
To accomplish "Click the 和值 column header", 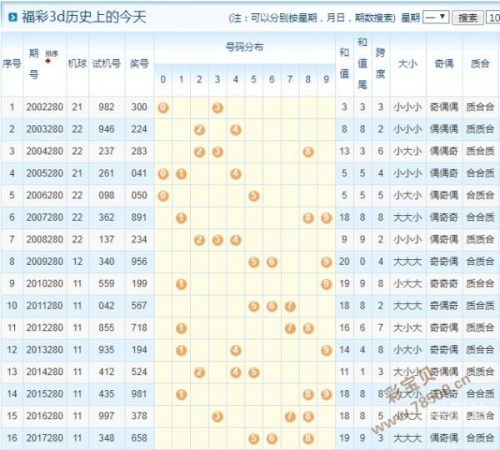I will click(344, 63).
